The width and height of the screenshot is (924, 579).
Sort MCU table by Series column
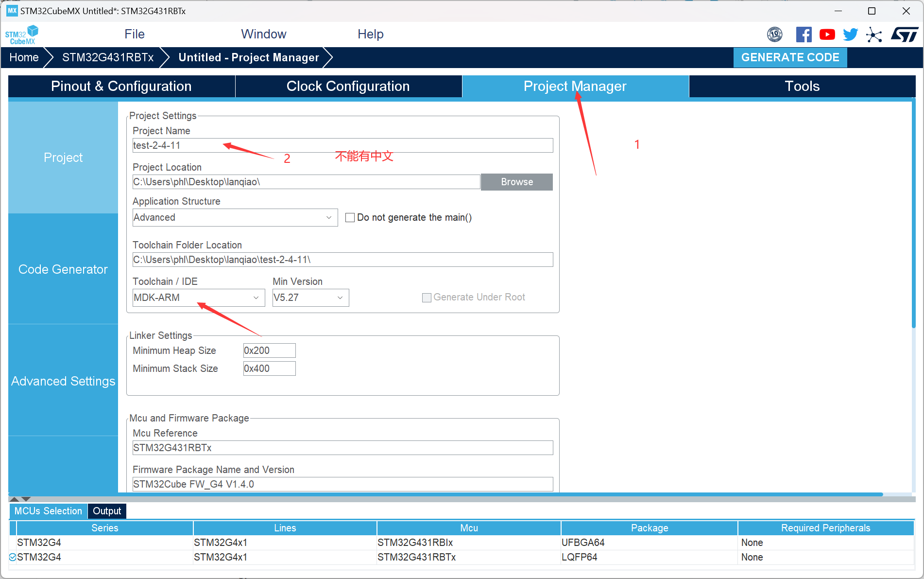click(105, 528)
